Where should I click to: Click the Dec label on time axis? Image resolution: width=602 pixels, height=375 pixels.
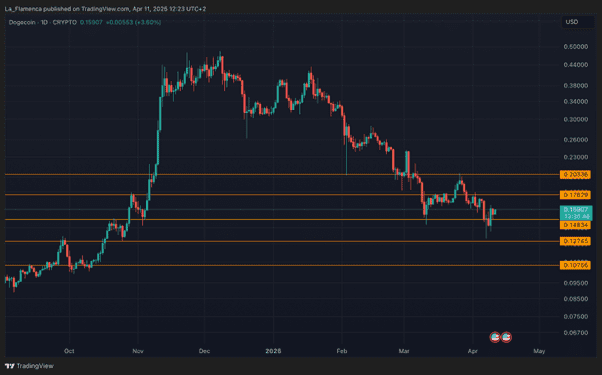click(x=204, y=351)
